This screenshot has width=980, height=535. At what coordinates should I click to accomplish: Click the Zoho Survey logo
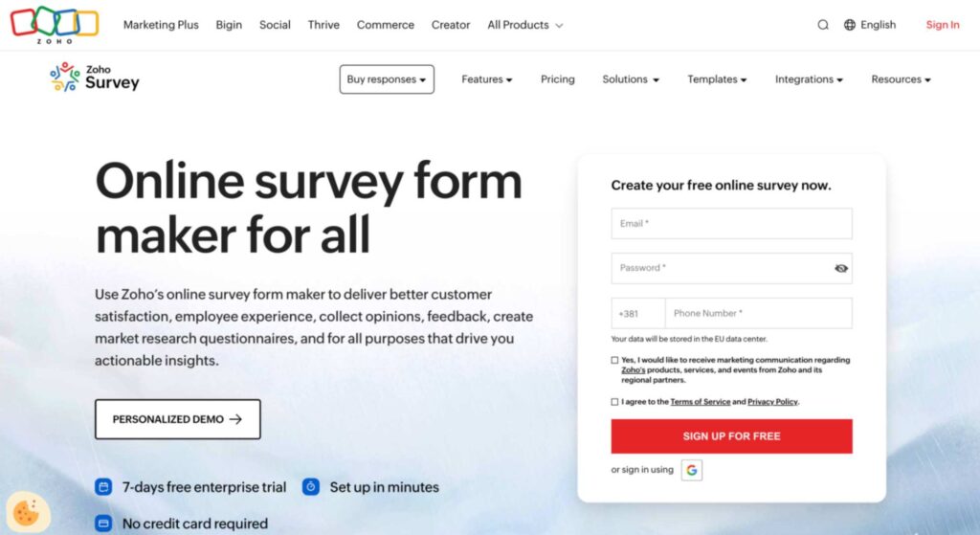[95, 78]
